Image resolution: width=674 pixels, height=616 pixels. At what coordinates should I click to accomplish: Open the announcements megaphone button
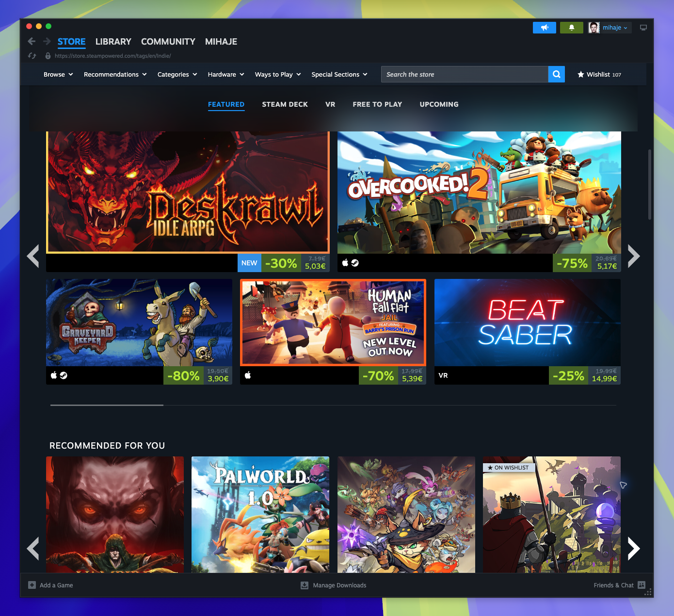pyautogui.click(x=545, y=28)
